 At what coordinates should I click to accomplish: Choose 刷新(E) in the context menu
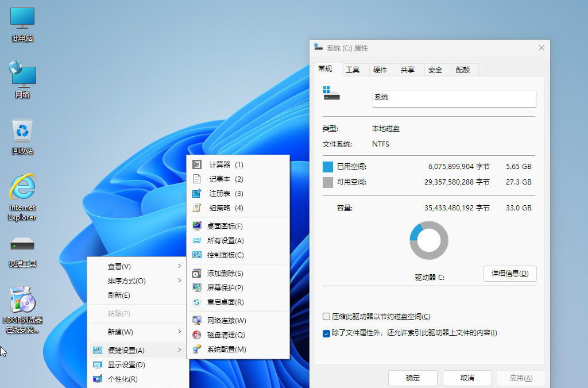pos(138,295)
